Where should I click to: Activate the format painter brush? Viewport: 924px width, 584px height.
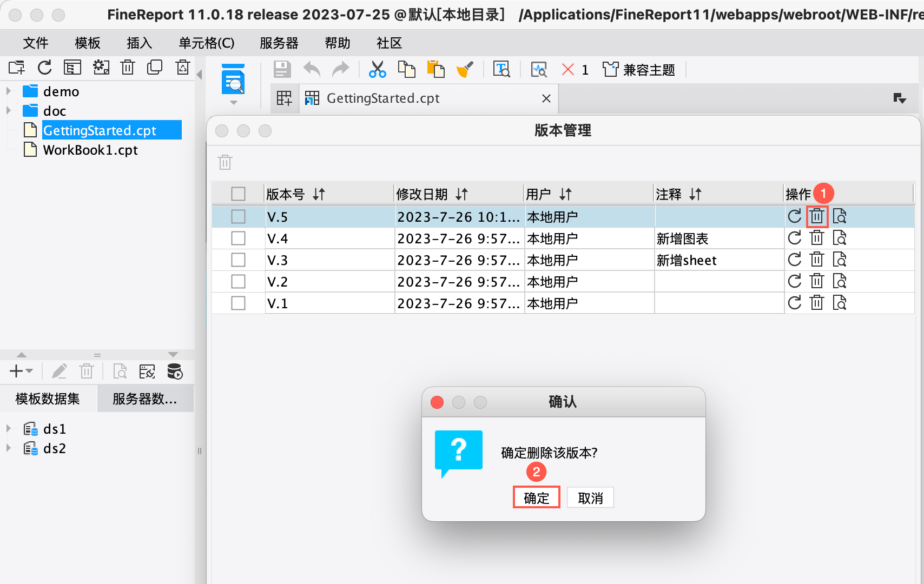pos(465,69)
